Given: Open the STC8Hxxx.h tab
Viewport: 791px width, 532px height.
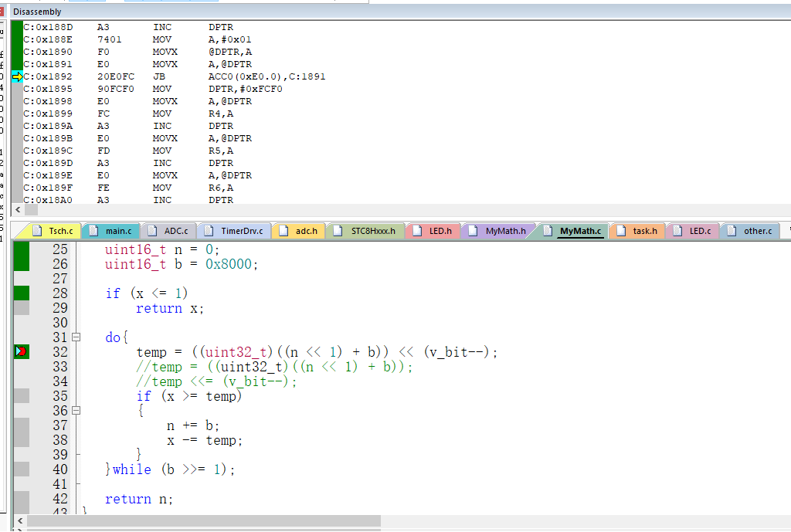Looking at the screenshot, I should [365, 231].
